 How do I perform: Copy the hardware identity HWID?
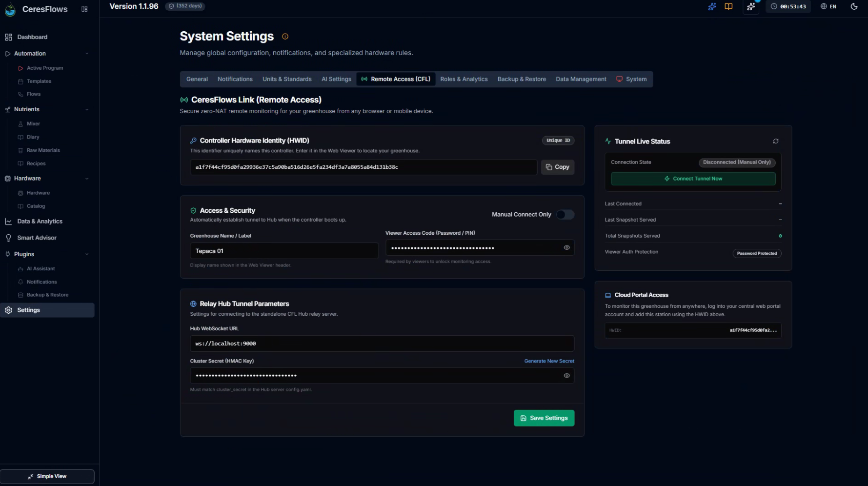coord(558,167)
